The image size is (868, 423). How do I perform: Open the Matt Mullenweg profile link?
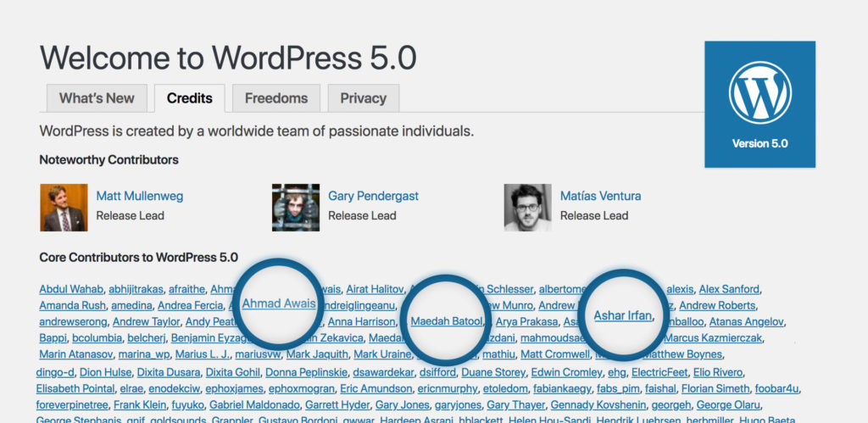click(140, 196)
